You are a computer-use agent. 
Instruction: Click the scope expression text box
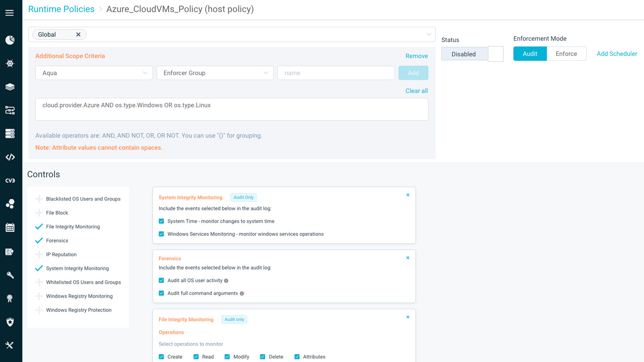coord(232,109)
